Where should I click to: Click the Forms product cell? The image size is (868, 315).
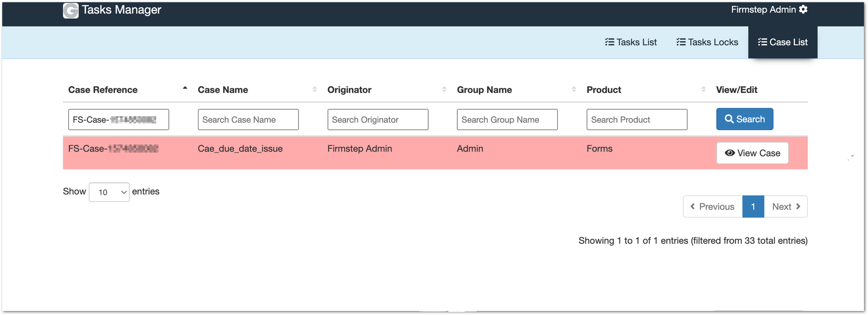coord(599,149)
